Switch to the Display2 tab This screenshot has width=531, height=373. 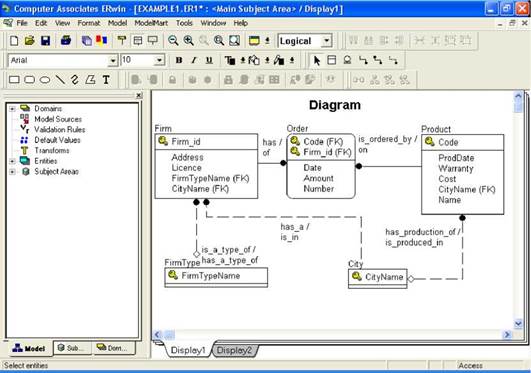coord(234,350)
